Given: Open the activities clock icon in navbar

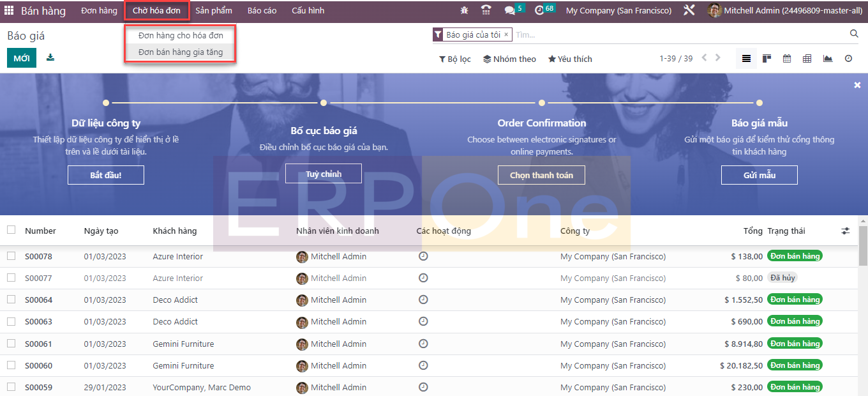Looking at the screenshot, I should [x=539, y=11].
